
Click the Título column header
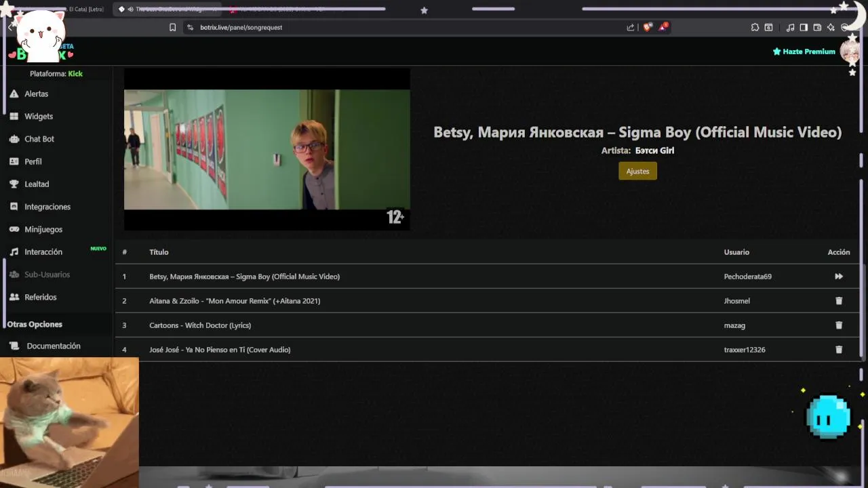click(x=159, y=252)
